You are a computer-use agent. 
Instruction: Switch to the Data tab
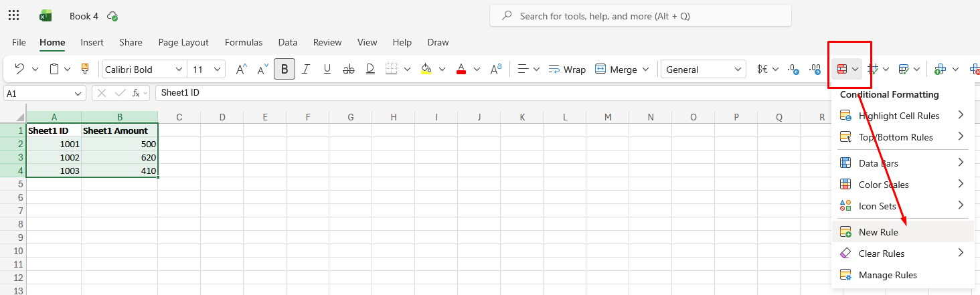coord(288,42)
